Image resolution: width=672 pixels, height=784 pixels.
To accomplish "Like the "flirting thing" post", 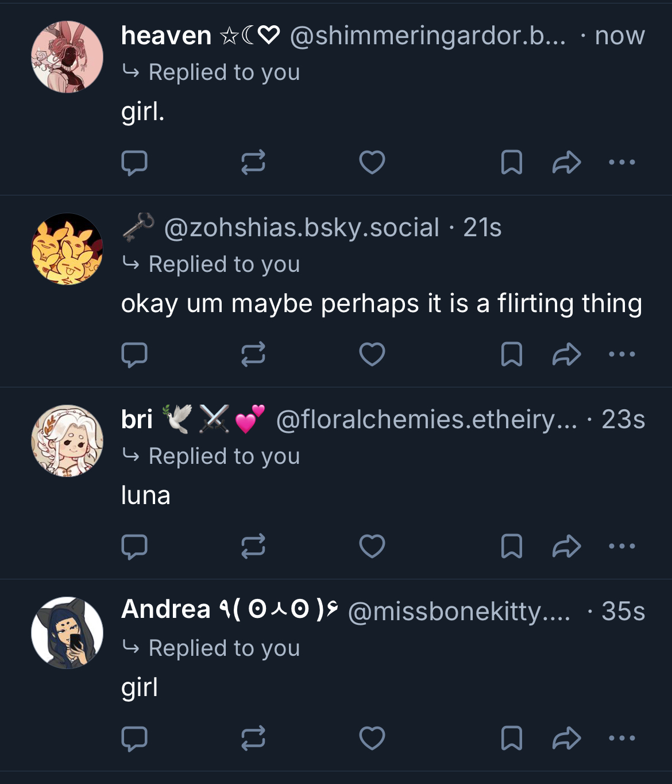I will point(372,355).
